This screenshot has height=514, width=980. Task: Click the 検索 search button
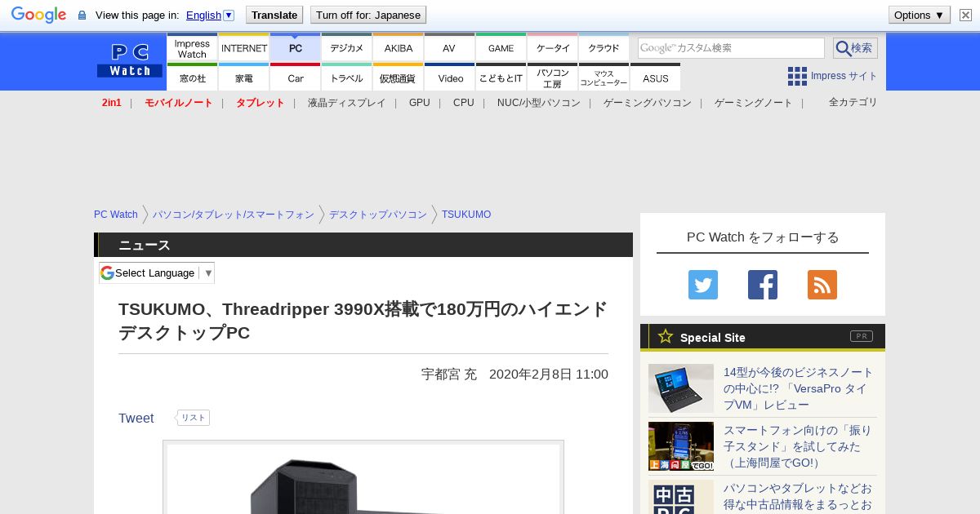click(x=855, y=48)
